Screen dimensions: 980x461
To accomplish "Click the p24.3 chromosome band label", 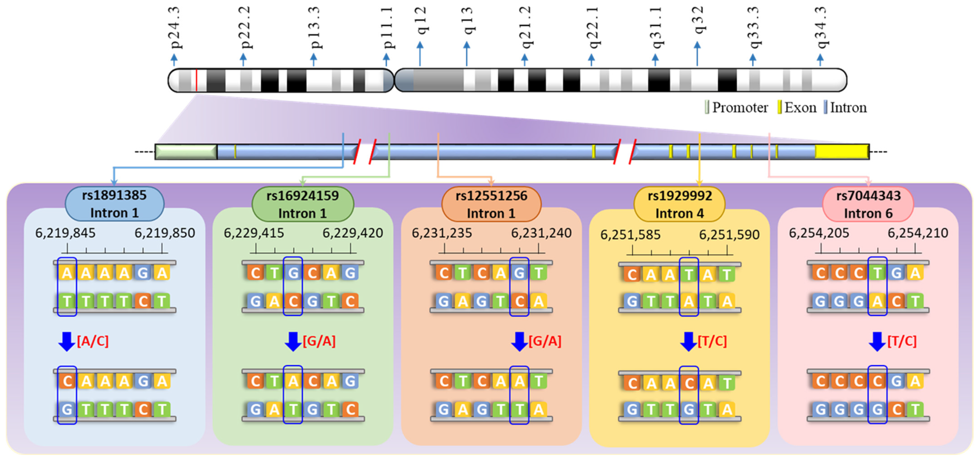I will tap(174, 27).
